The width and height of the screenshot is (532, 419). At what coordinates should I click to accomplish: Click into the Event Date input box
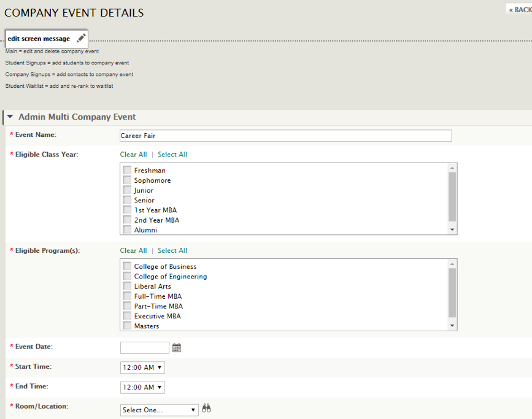tap(145, 348)
